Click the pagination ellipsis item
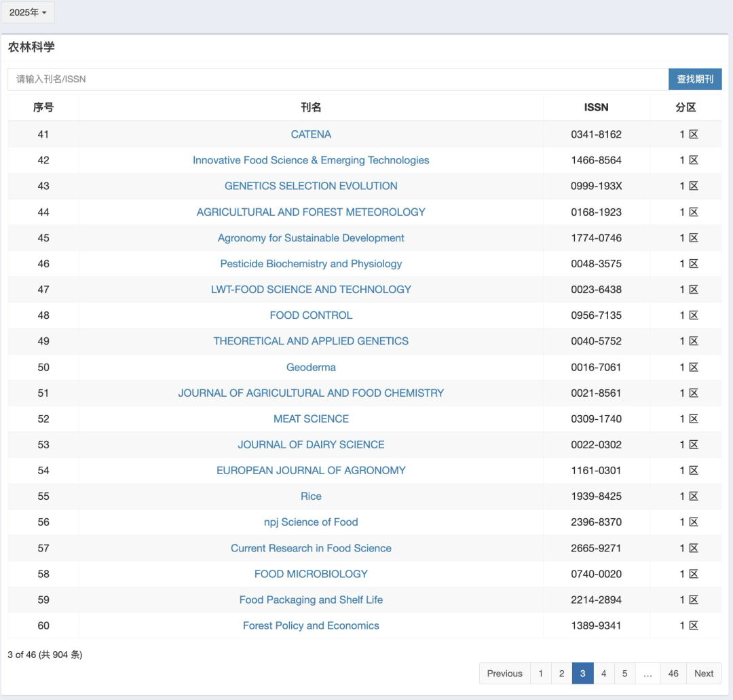This screenshot has height=700, width=733. point(647,674)
